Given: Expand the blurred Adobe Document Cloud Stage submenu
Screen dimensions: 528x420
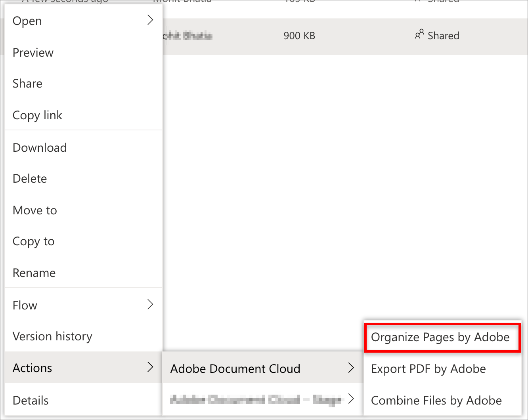Looking at the screenshot, I should click(351, 399).
